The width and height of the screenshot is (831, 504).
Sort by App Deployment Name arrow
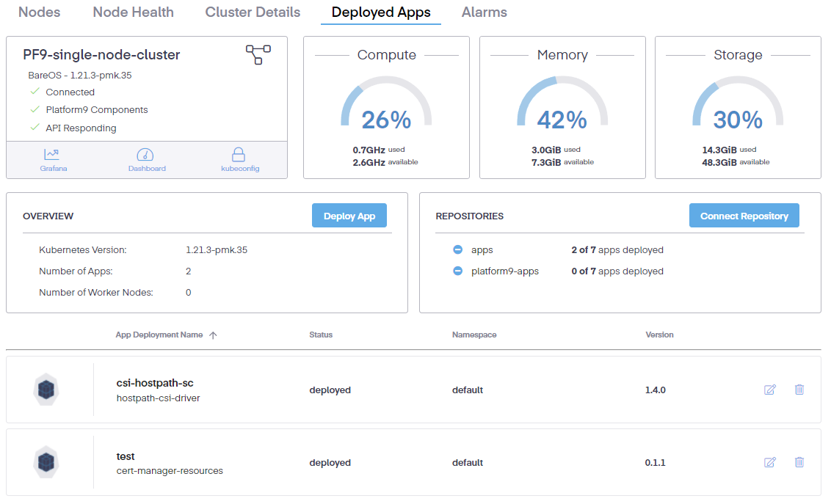(x=213, y=335)
